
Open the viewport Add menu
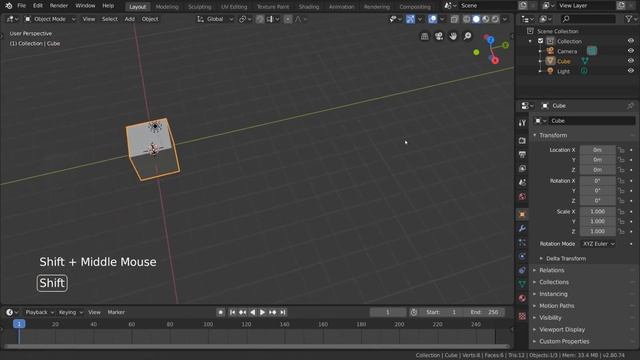click(x=129, y=19)
